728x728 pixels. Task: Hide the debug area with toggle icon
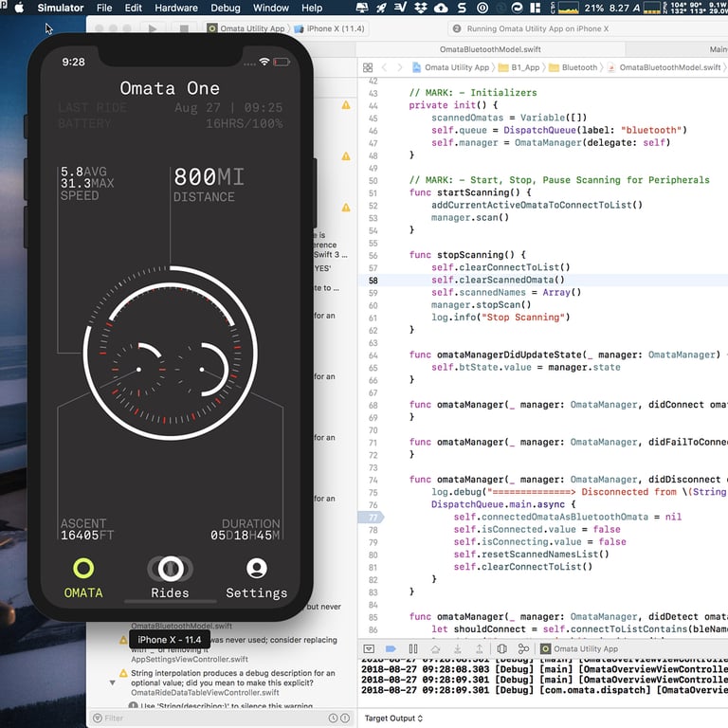click(369, 648)
